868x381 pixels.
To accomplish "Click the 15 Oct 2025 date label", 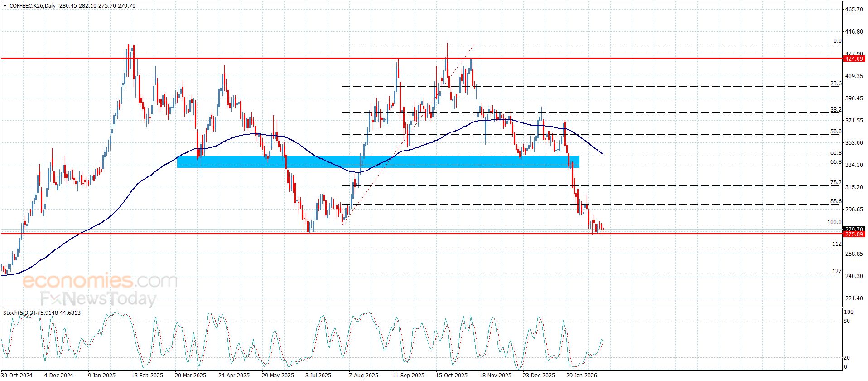I will coord(452,376).
